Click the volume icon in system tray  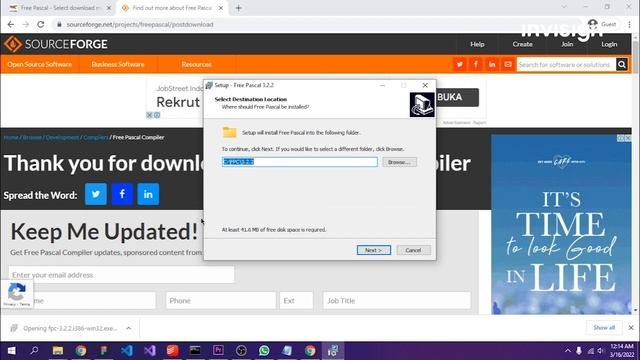tap(600, 351)
